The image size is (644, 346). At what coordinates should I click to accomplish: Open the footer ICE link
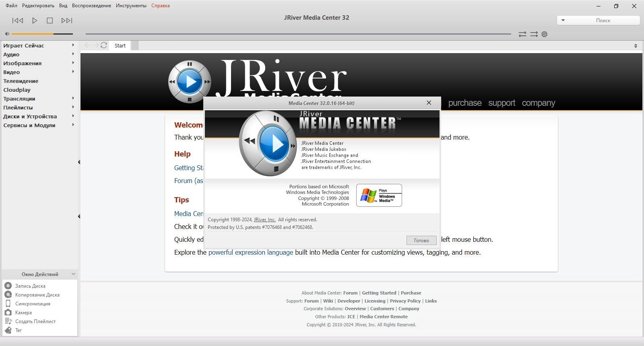click(351, 317)
